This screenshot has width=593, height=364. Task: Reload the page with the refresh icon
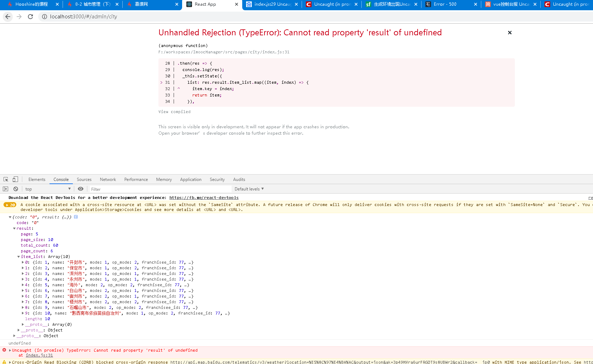coord(30,17)
